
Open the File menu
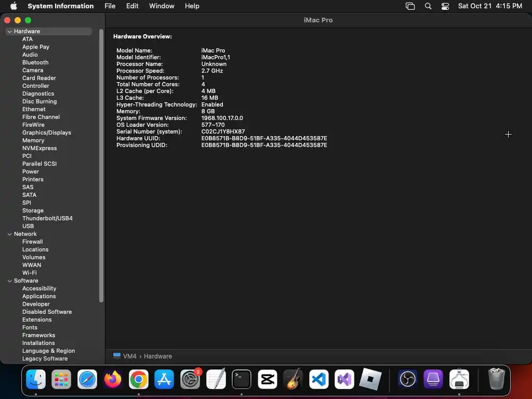coord(110,6)
